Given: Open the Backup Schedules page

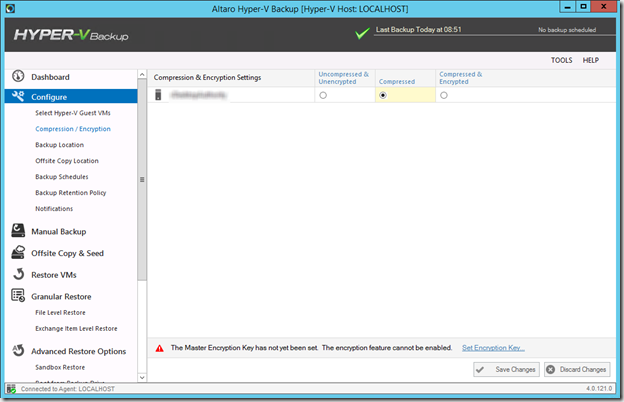Looking at the screenshot, I should coord(62,177).
